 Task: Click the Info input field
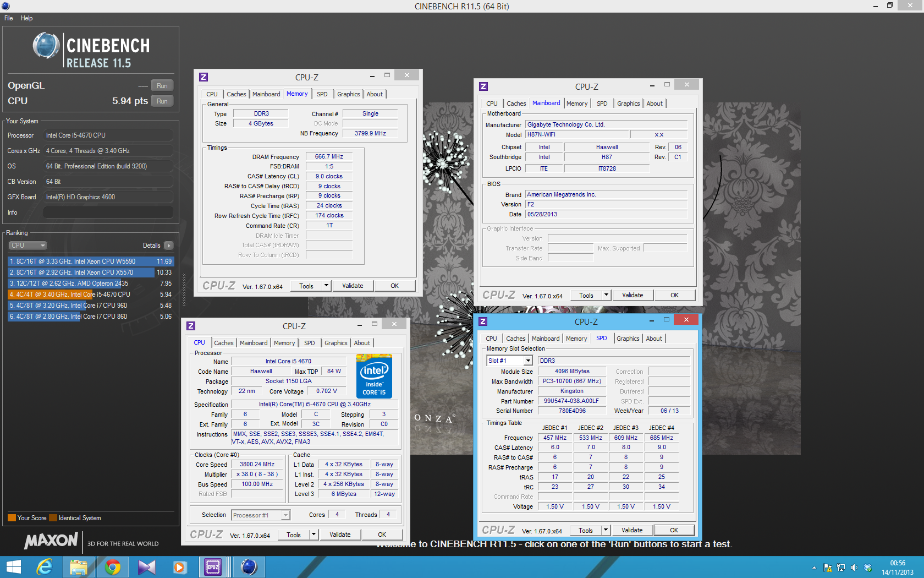click(108, 212)
